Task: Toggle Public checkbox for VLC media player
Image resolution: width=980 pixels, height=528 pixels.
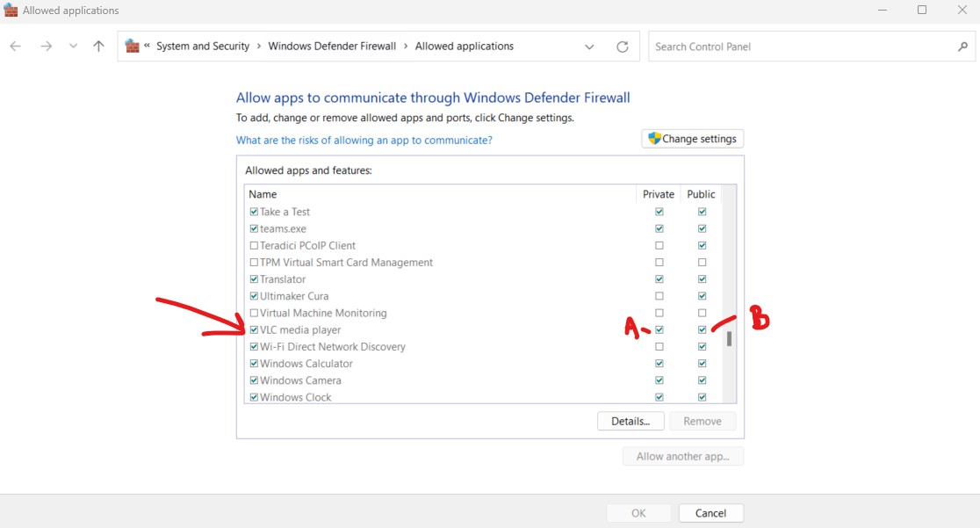Action: pyautogui.click(x=702, y=329)
